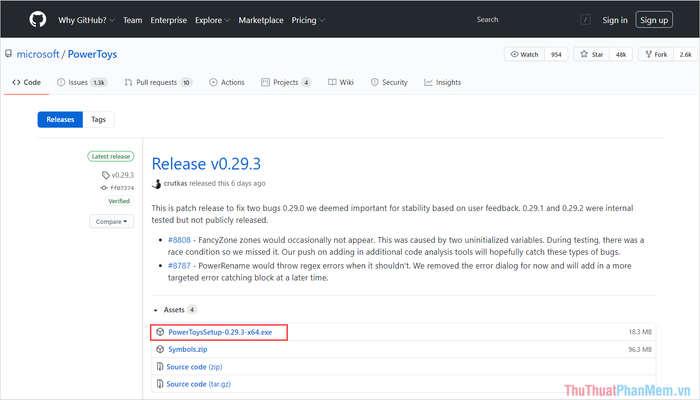700x400 pixels.
Task: Open the Enterprise nav link
Action: point(168,20)
